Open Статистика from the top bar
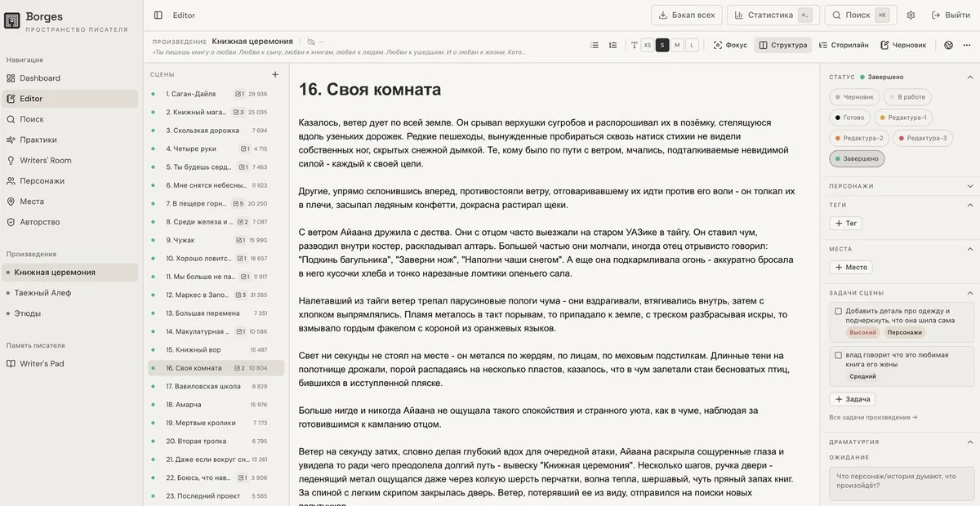Viewport: 980px width, 506px height. 773,15
